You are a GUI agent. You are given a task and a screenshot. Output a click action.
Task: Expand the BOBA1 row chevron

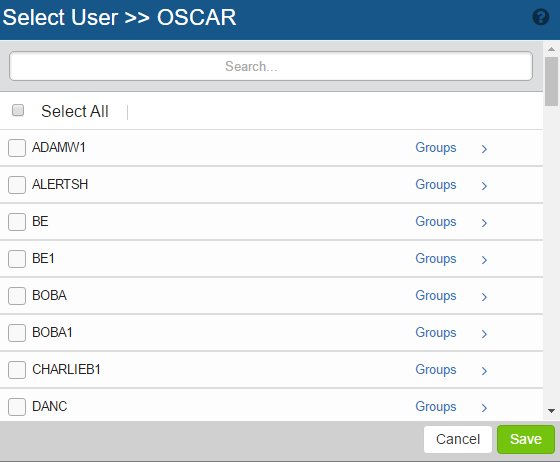(x=484, y=333)
